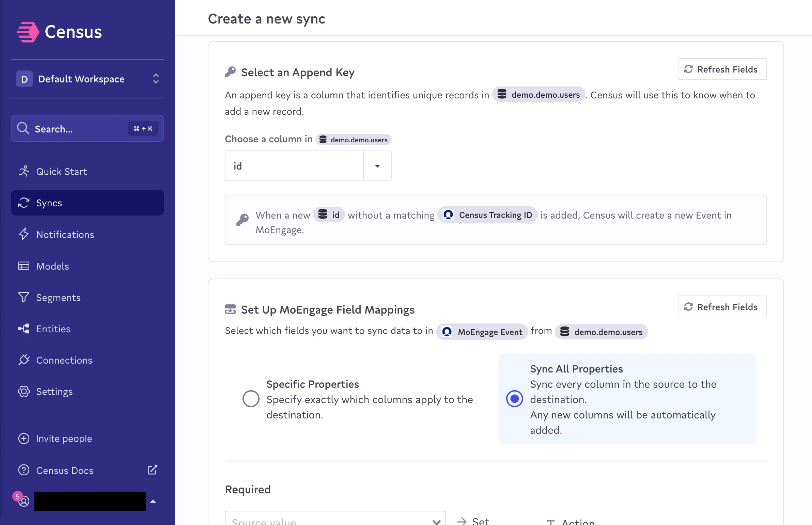This screenshot has height=525, width=812.
Task: Click the Census Tracking ID chip
Action: click(x=487, y=215)
